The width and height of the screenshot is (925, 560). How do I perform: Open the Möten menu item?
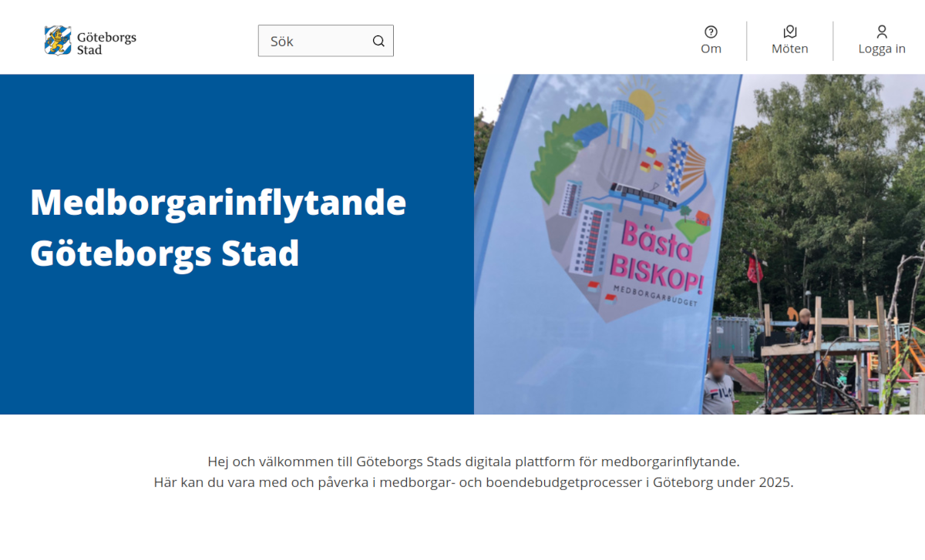pyautogui.click(x=789, y=49)
